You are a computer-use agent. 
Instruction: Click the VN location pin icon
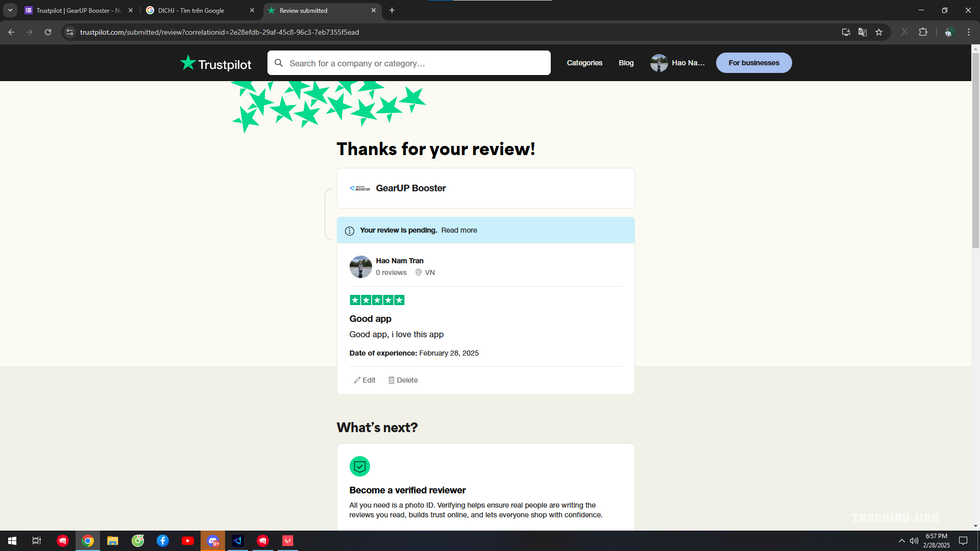click(x=419, y=272)
